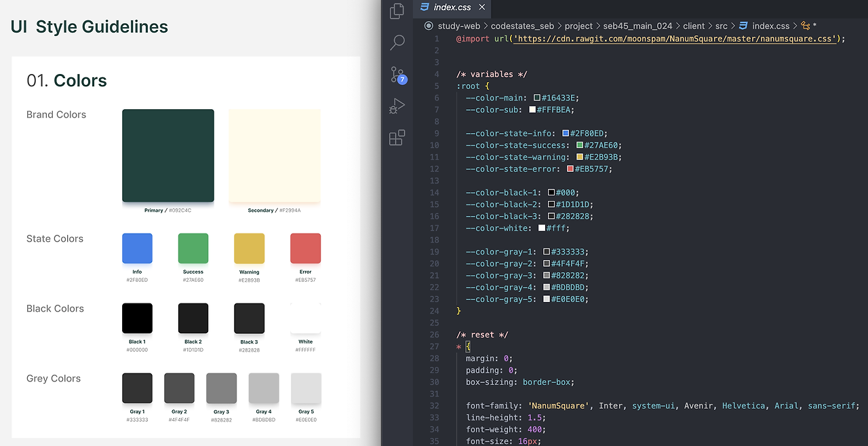
Task: Select the Black 1 color tile
Action: (x=137, y=318)
